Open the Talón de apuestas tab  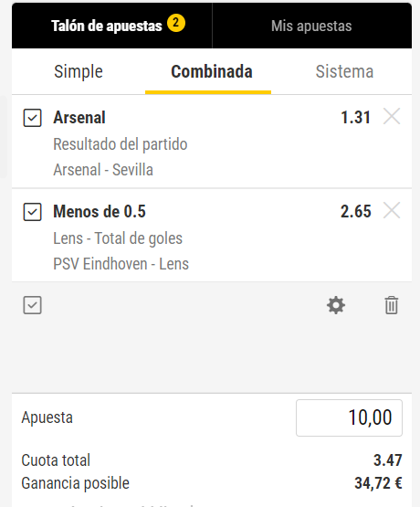coord(111,26)
